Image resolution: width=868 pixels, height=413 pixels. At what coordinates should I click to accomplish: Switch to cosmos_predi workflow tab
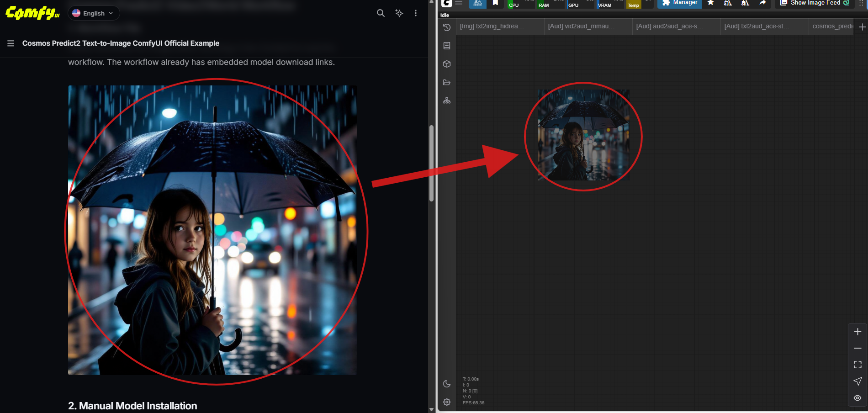pyautogui.click(x=831, y=26)
